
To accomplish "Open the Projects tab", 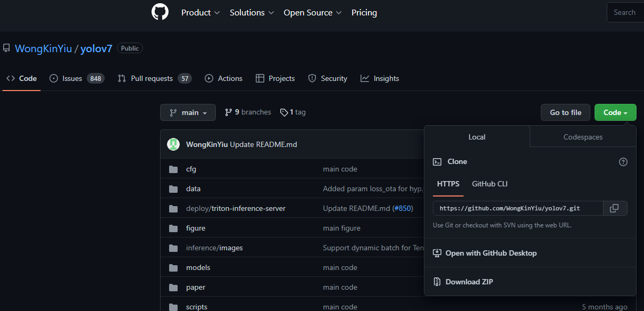I will click(275, 78).
